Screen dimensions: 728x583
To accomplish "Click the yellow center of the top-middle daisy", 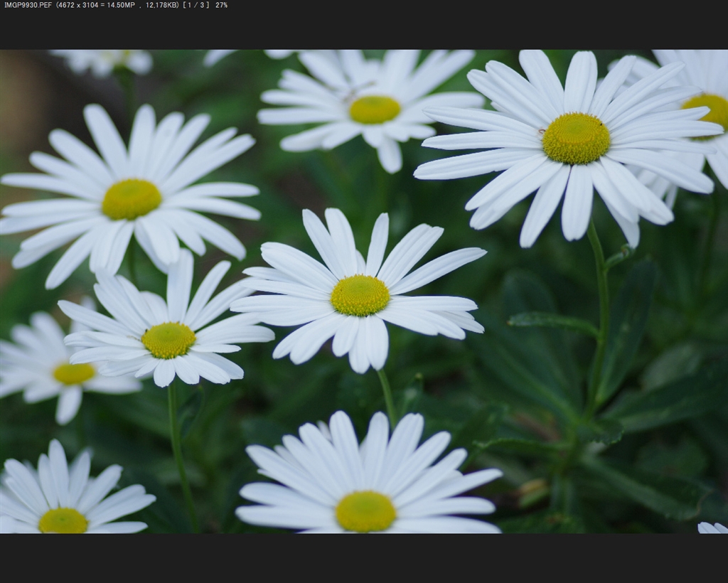I will pyautogui.click(x=375, y=109).
